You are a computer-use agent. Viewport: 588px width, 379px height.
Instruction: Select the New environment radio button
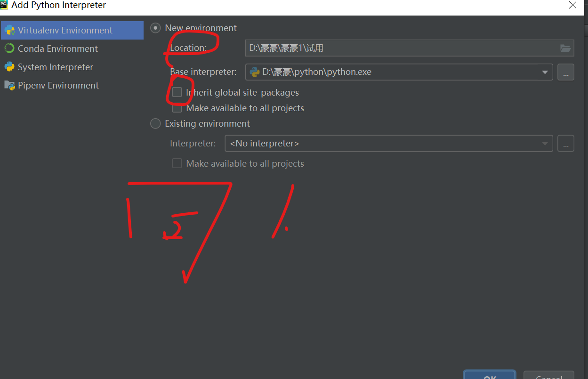[x=155, y=28]
